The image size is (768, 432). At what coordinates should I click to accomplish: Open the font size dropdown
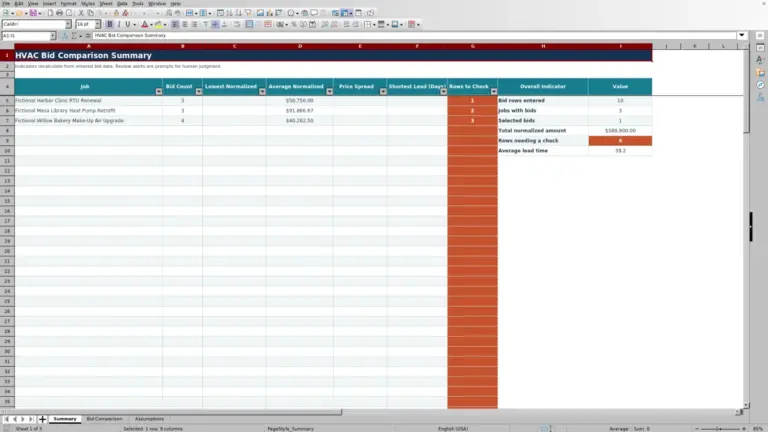click(97, 24)
